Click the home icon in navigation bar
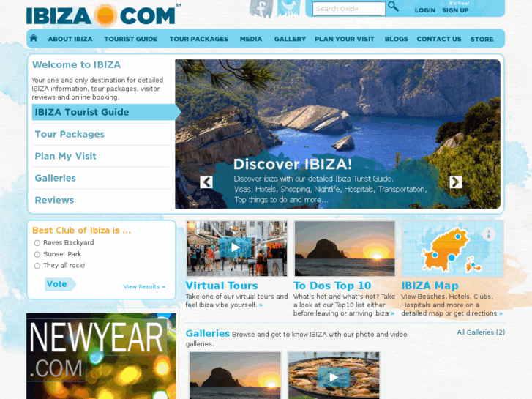Image resolution: width=532 pixels, height=399 pixels. tap(33, 38)
